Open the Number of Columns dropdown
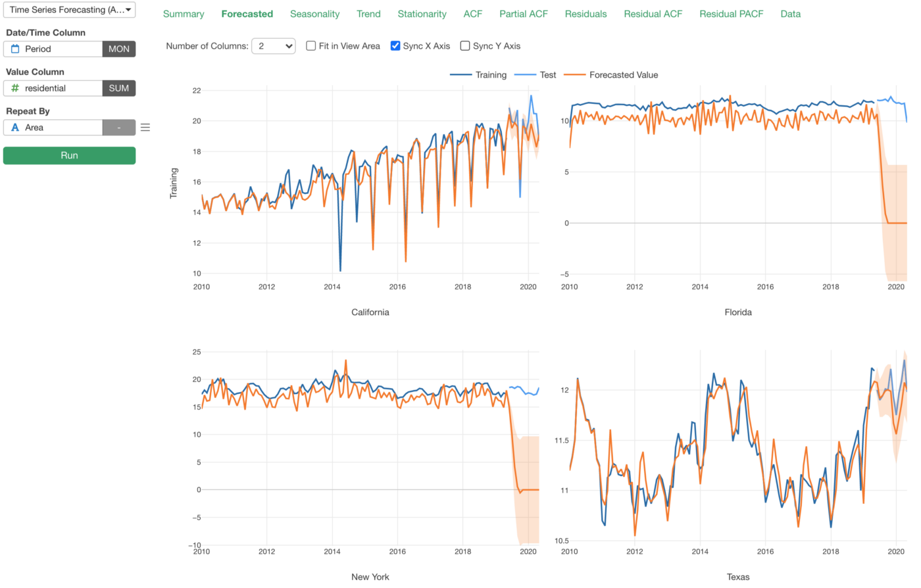Screen dimensions: 921x588 point(274,46)
